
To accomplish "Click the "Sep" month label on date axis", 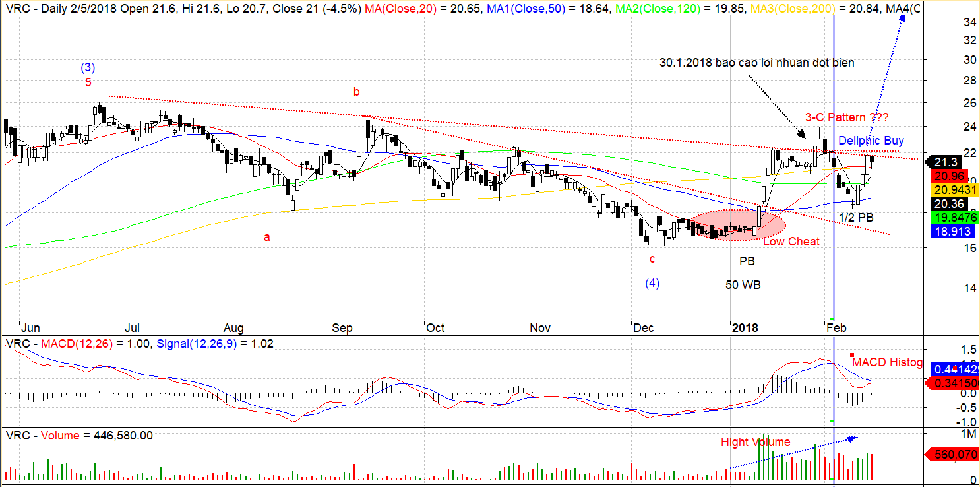I will tap(340, 328).
